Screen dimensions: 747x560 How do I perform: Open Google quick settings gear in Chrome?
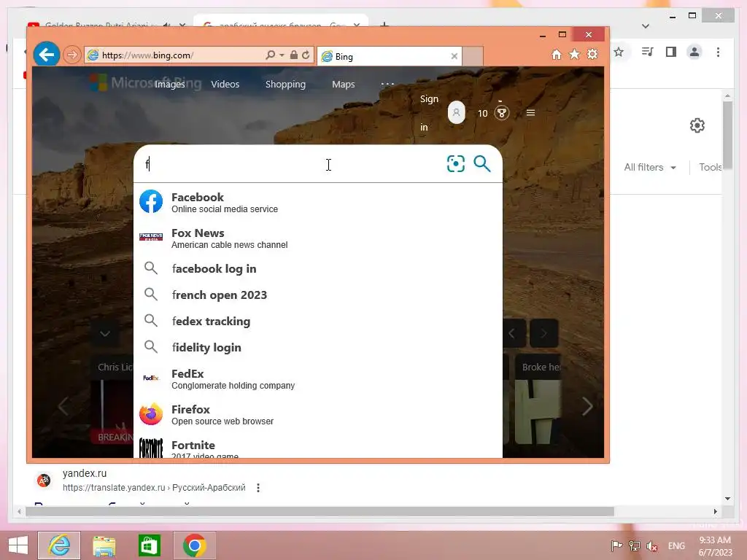pyautogui.click(x=697, y=125)
